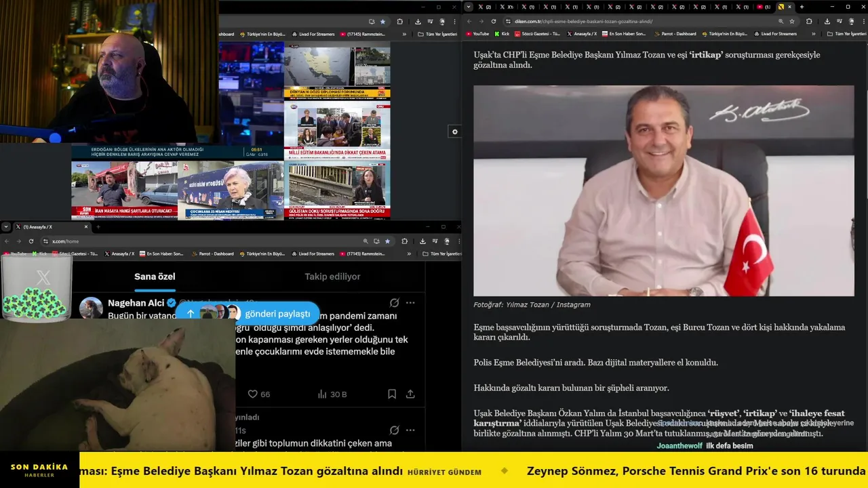This screenshot has width=868, height=488.
Task: Open downloads in x.com window toolbar
Action: click(422, 241)
